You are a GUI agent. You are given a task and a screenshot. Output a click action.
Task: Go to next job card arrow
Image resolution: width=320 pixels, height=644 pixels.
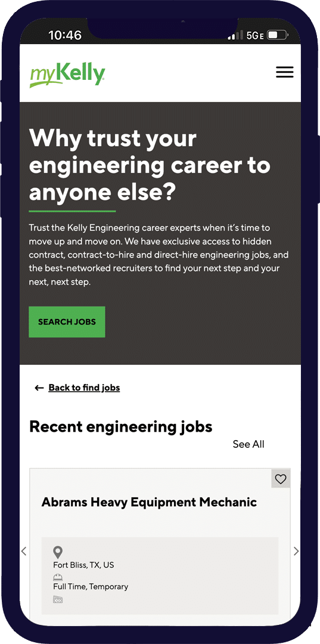click(x=296, y=551)
